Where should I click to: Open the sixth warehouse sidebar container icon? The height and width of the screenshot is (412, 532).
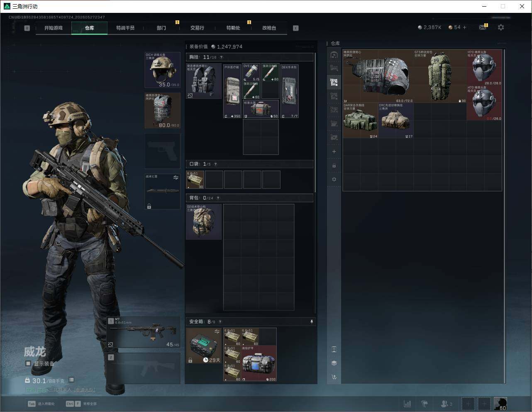[x=334, y=123]
